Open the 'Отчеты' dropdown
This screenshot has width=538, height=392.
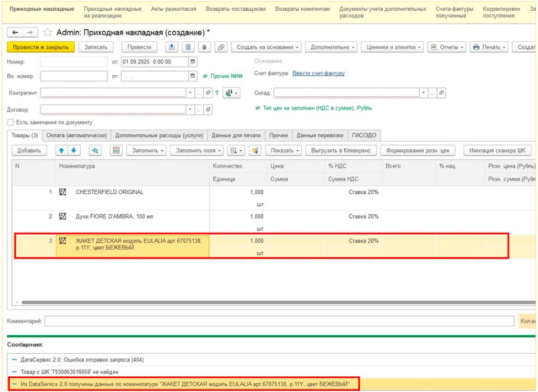point(447,47)
